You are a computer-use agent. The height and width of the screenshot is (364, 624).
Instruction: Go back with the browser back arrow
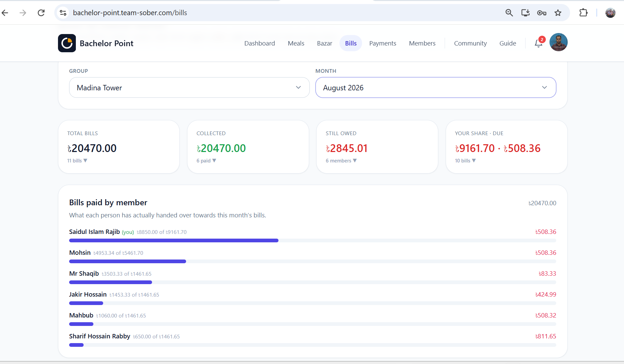pyautogui.click(x=5, y=13)
